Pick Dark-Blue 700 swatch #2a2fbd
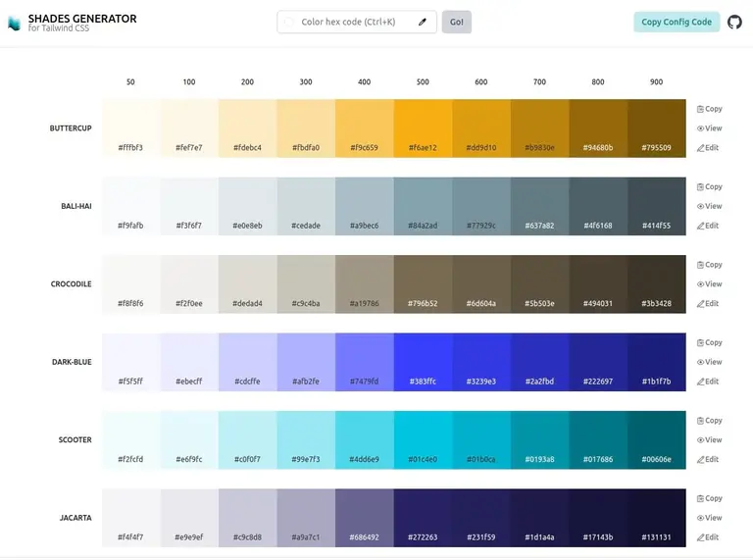This screenshot has width=753, height=560. point(540,362)
